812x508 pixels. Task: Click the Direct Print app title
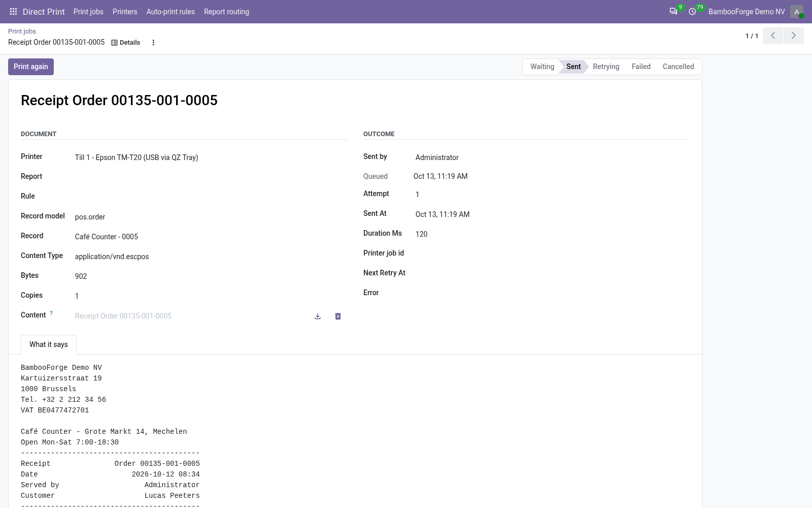click(x=44, y=12)
